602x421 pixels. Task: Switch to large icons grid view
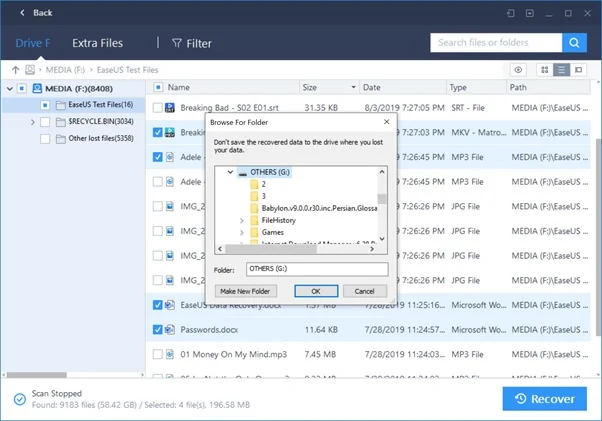click(545, 70)
